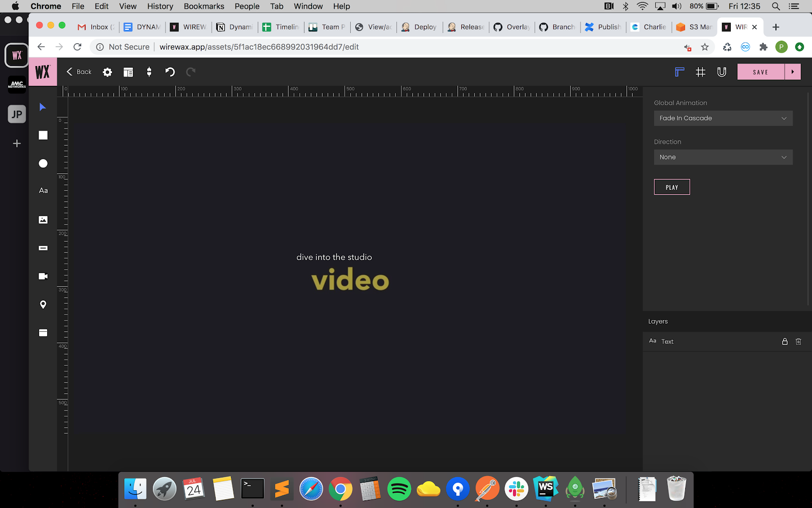This screenshot has height=508, width=812.
Task: Choose the Aa text tool
Action: (43, 190)
